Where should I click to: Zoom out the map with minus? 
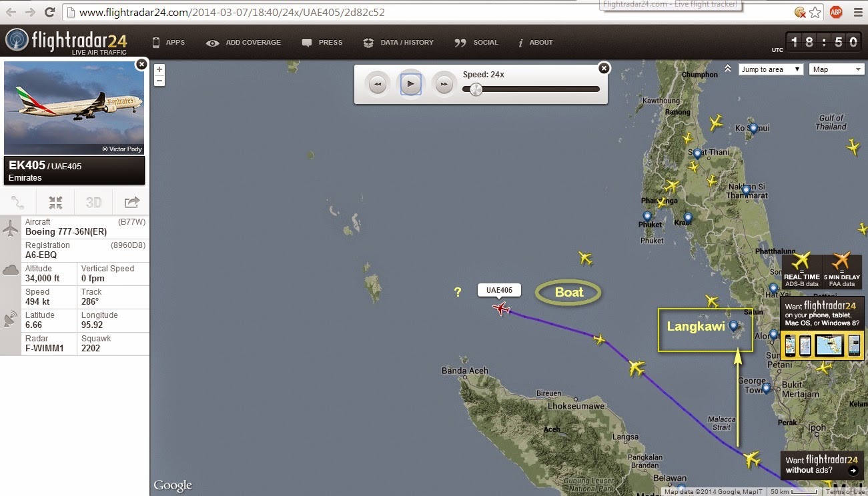tap(159, 81)
